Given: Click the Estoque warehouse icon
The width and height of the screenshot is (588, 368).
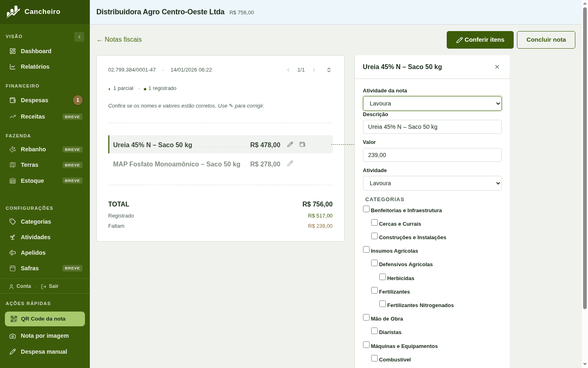Looking at the screenshot, I should point(13,181).
